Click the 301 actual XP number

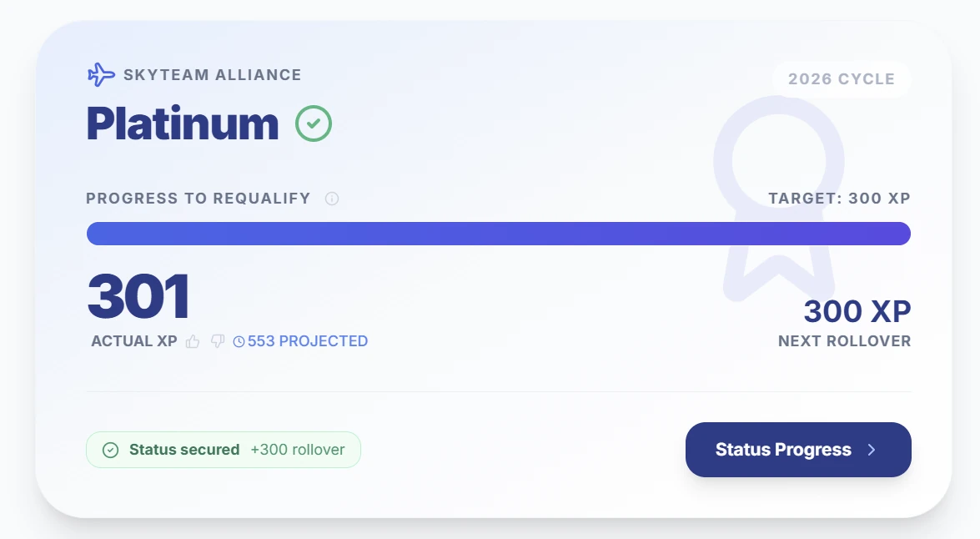(138, 297)
